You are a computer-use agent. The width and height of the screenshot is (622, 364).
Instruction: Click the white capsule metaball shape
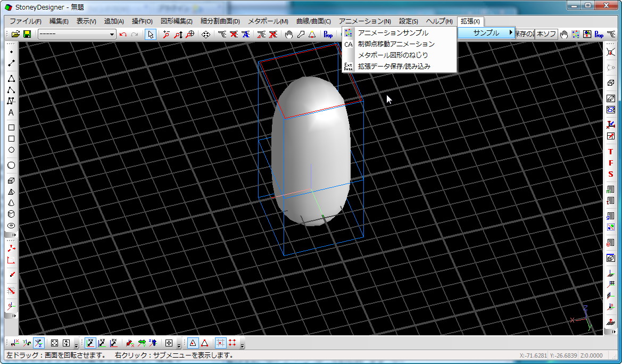tap(311, 151)
